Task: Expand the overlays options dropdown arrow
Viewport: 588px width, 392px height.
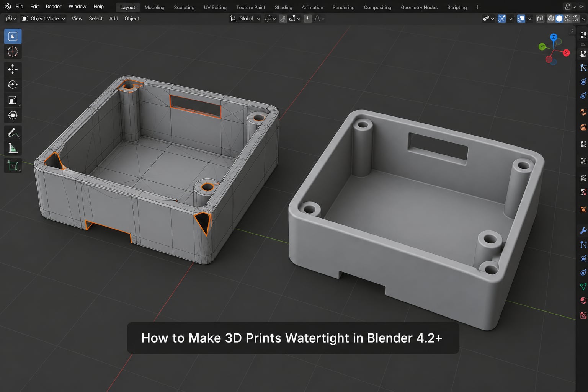Action: pyautogui.click(x=530, y=18)
